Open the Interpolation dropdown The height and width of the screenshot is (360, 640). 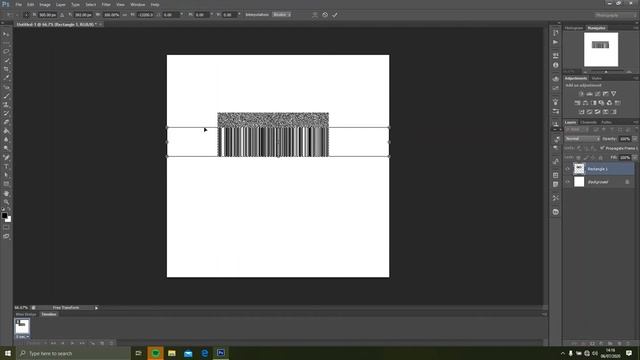click(x=281, y=15)
